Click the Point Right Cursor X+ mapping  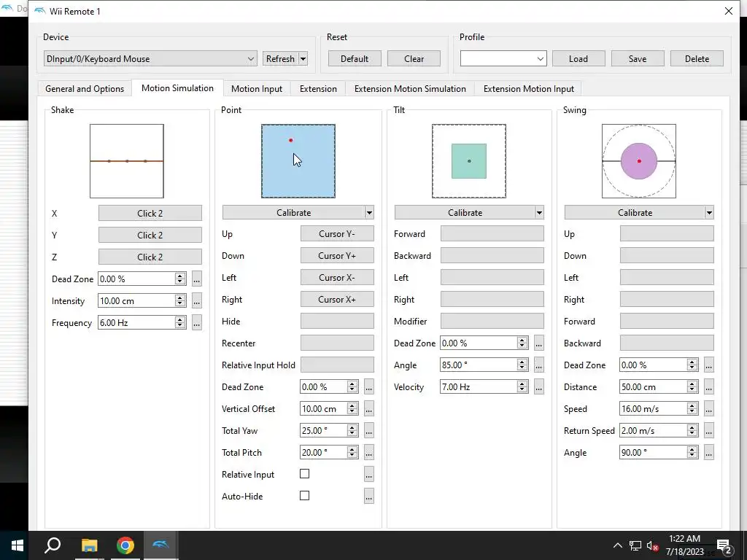(x=337, y=300)
